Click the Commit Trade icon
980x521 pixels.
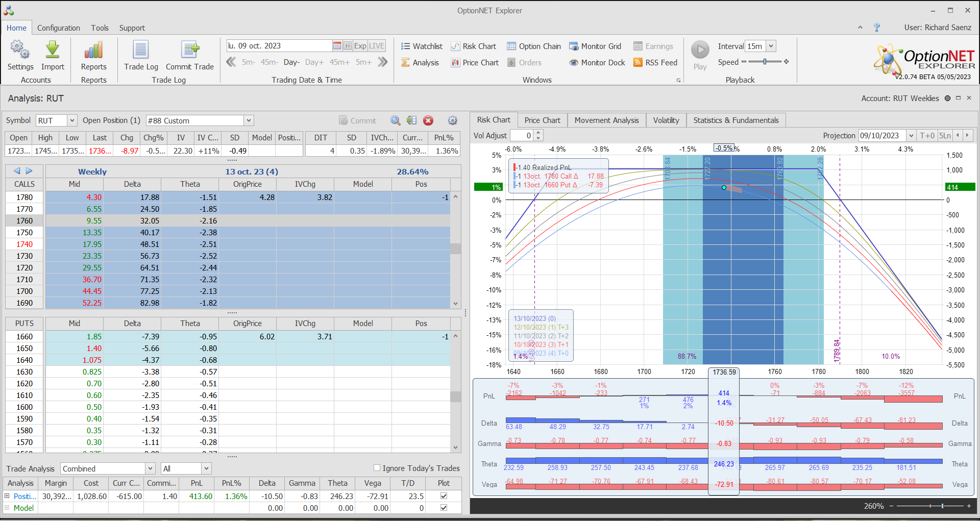tap(190, 50)
